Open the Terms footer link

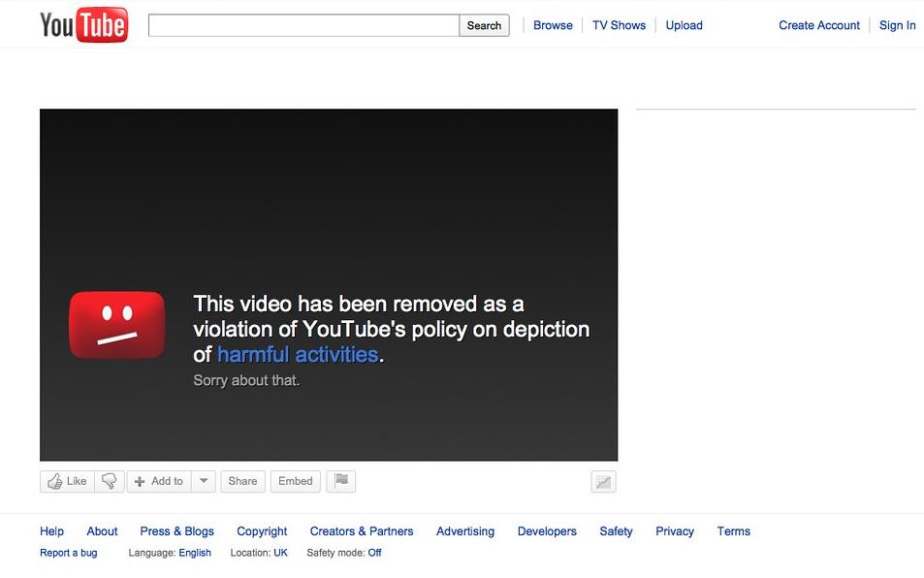[x=734, y=530]
